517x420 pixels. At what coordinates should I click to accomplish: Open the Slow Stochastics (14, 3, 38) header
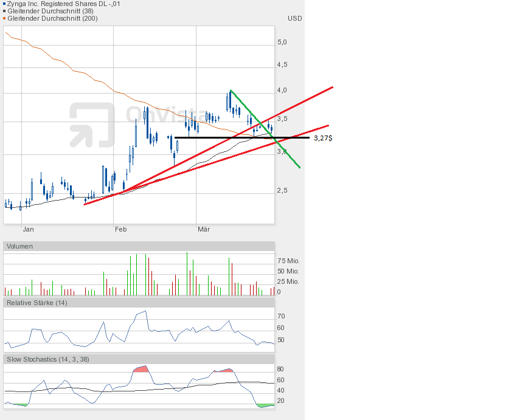[47, 359]
